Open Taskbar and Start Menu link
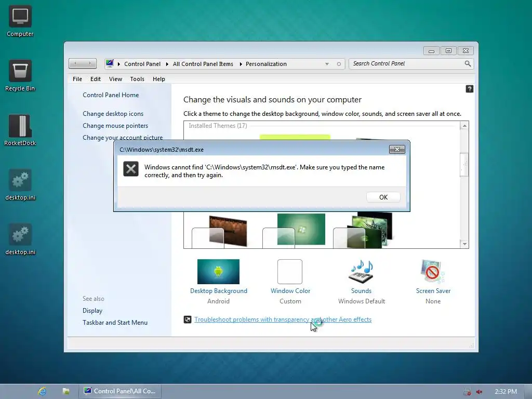Screen dimensions: 532x399 tap(115, 322)
